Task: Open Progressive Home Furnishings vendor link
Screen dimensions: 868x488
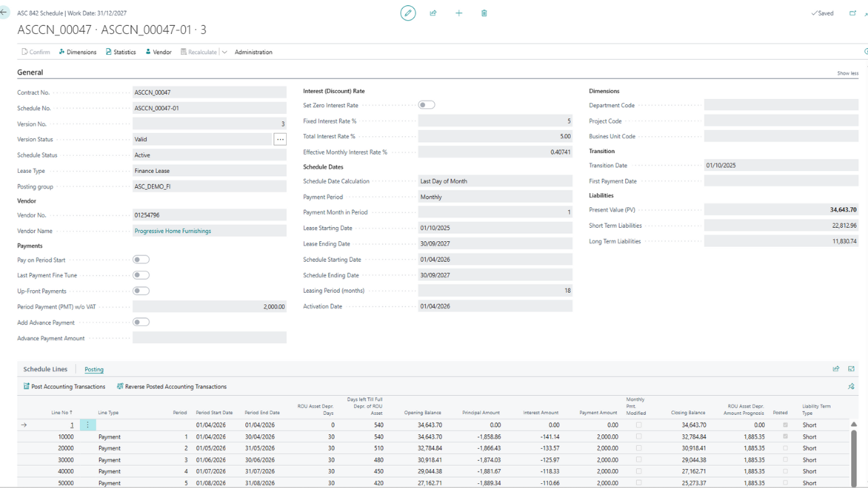Action: (x=172, y=231)
